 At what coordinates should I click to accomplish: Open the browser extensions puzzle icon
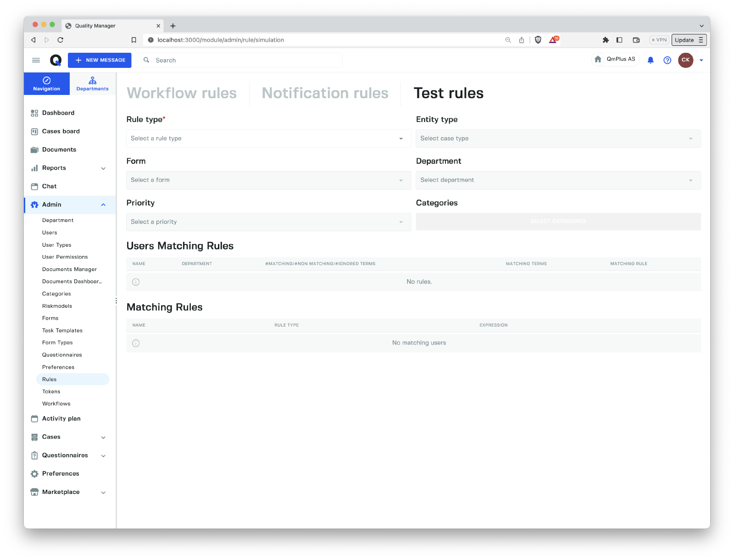click(x=606, y=40)
